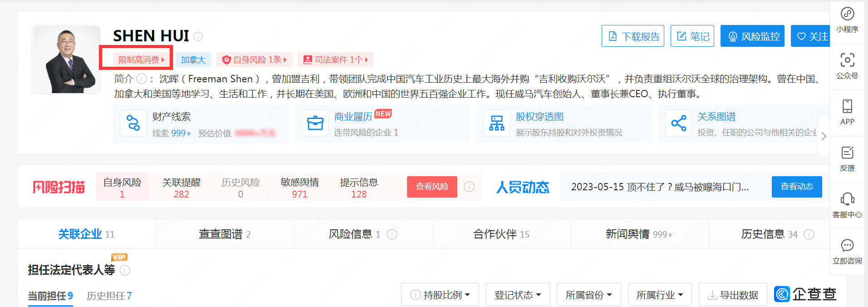Click the 加拿大 tag
Image resolution: width=868 pixels, height=307 pixels.
click(x=193, y=60)
